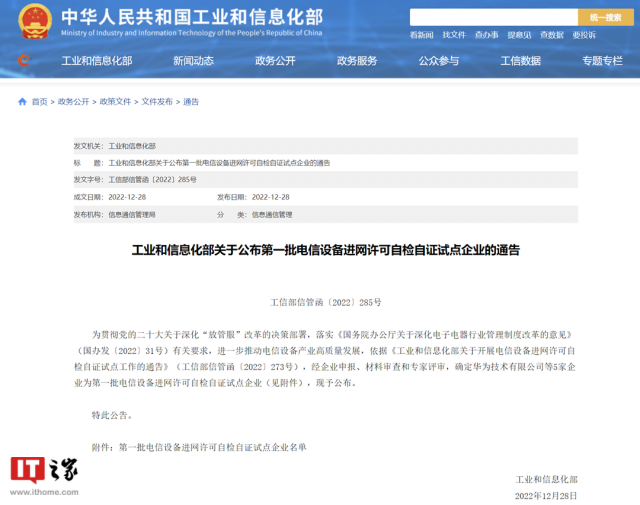Open the 查办事 quick link
This screenshot has height=505, width=640.
(x=487, y=35)
